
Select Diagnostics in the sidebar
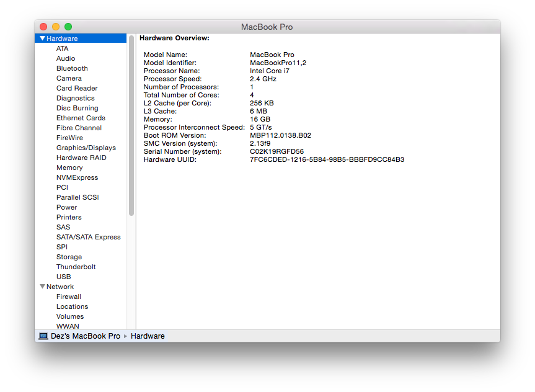coord(76,98)
